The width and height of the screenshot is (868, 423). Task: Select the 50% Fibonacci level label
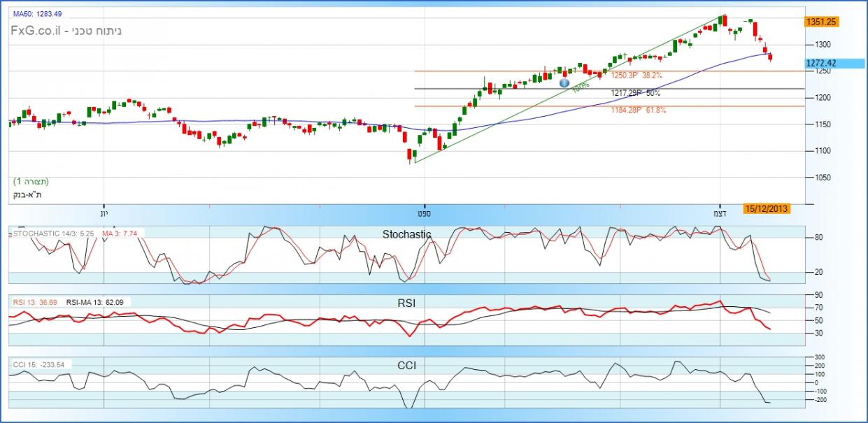[635, 92]
